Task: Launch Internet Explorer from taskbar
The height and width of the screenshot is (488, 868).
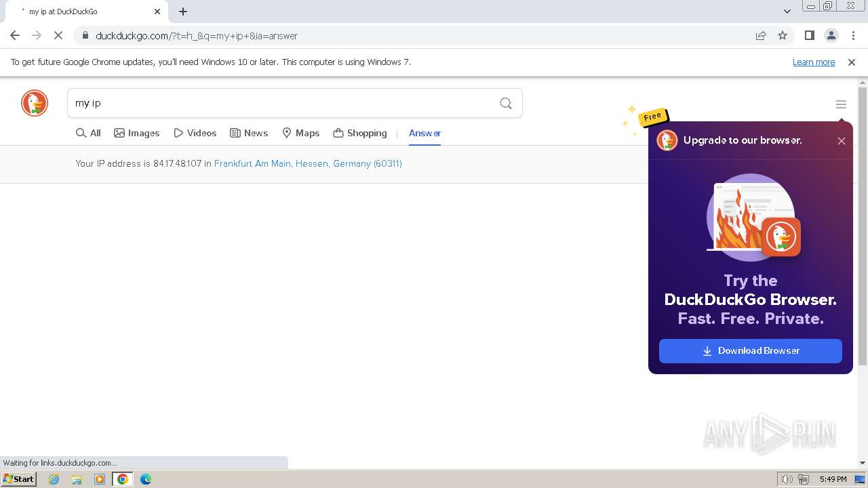Action: click(x=54, y=479)
